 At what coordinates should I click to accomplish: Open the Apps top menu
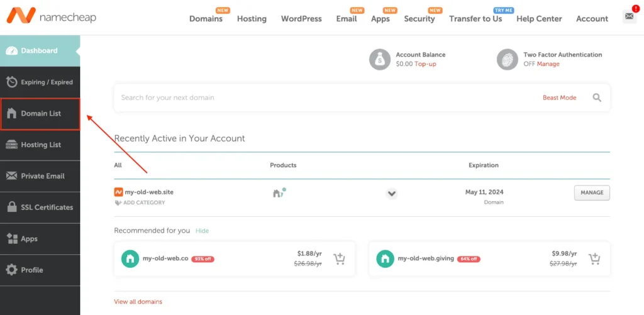380,18
